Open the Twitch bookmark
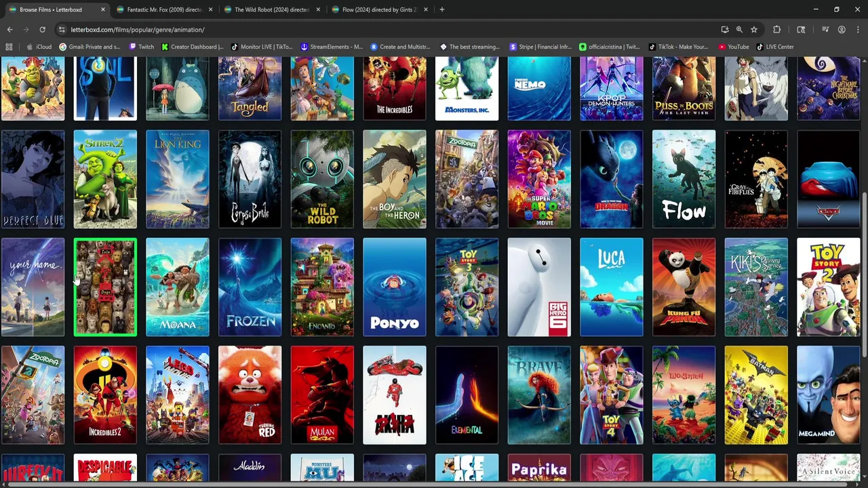Image resolution: width=868 pixels, height=488 pixels. point(141,47)
